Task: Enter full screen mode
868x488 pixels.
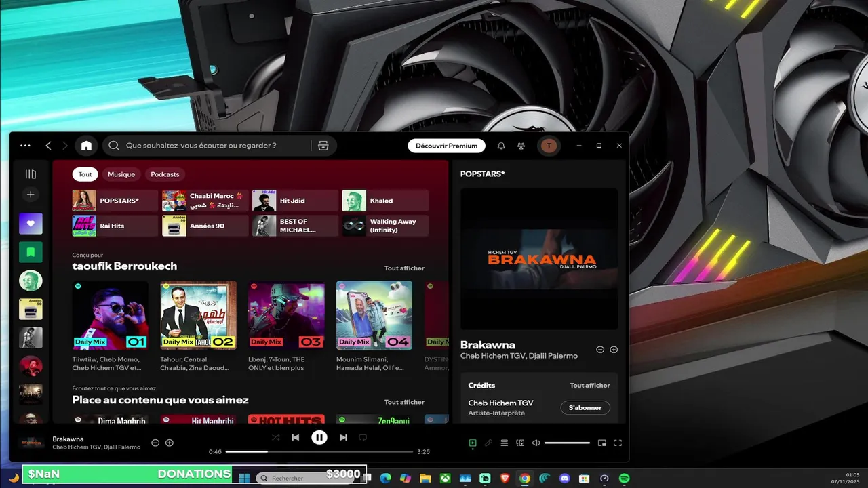Action: pyautogui.click(x=618, y=443)
